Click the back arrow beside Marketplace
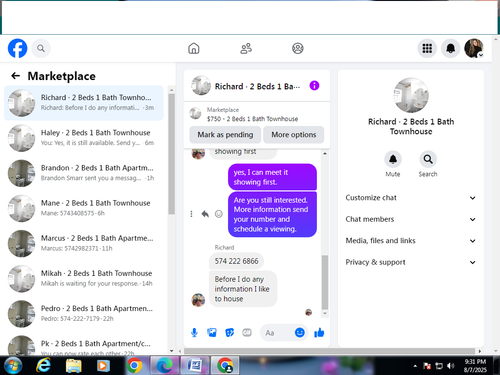 (15, 76)
